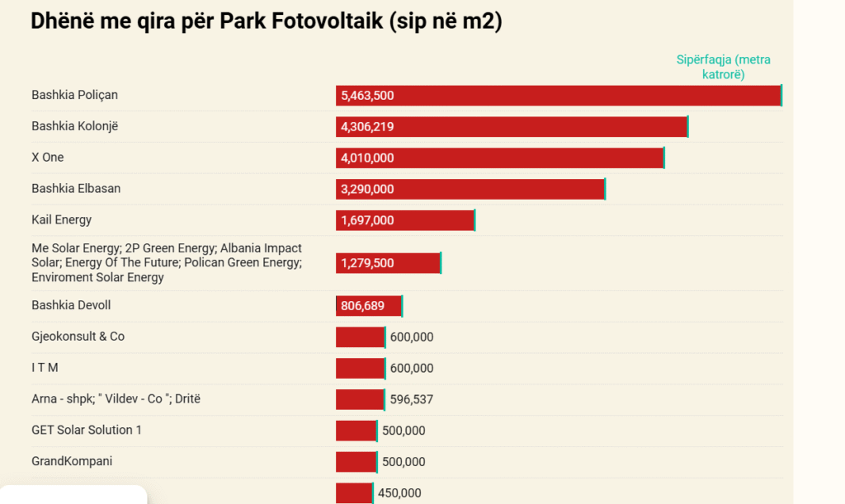Click the 'Kail Energy' row label
The width and height of the screenshot is (845, 504).
(61, 219)
